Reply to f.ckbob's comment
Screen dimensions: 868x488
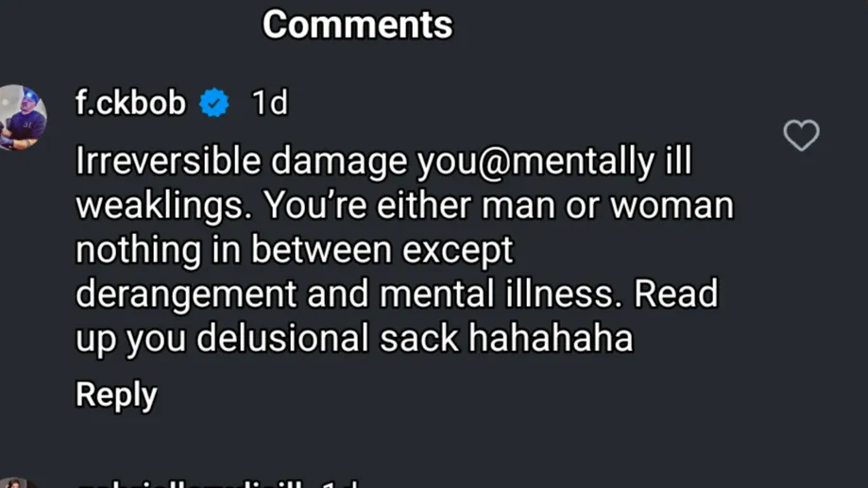tap(116, 395)
